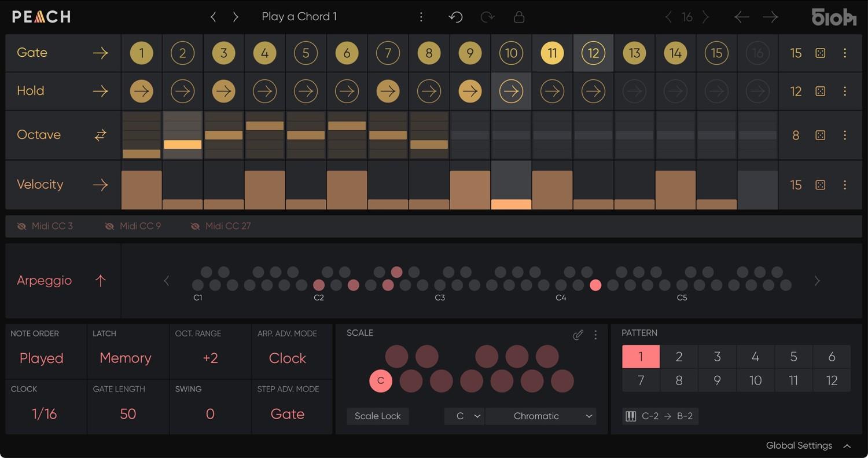The height and width of the screenshot is (458, 868).
Task: Open the kebab menu for the Hold lane
Action: [845, 91]
